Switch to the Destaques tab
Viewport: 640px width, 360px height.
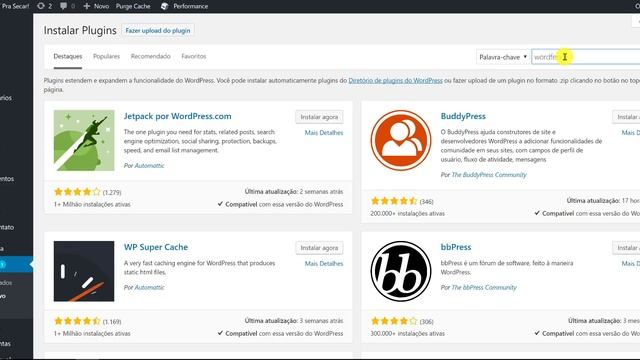pos(68,56)
